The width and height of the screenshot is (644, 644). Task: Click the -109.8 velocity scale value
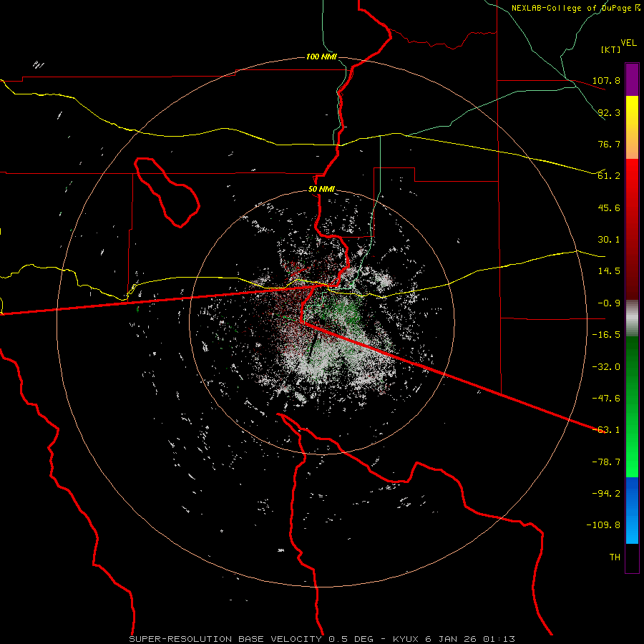[603, 525]
